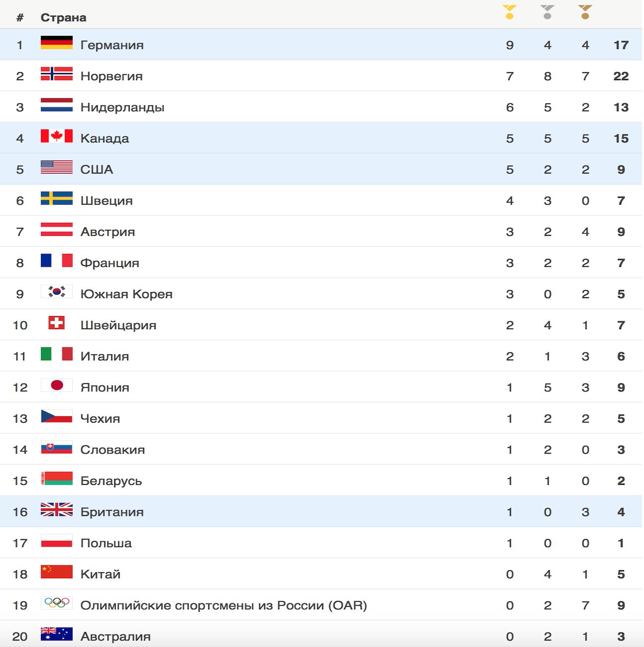644x647 pixels.
Task: Click the Britain Union Jack flag
Action: (57, 510)
